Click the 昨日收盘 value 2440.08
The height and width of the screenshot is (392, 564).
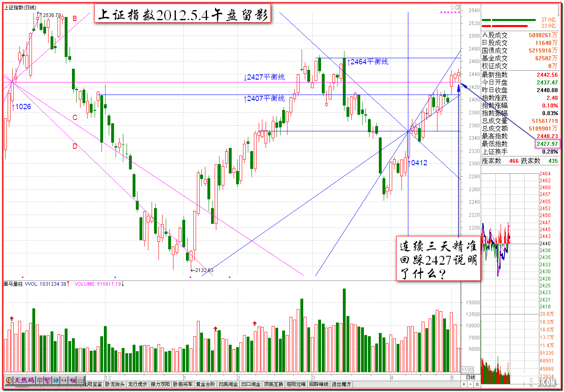pyautogui.click(x=547, y=90)
